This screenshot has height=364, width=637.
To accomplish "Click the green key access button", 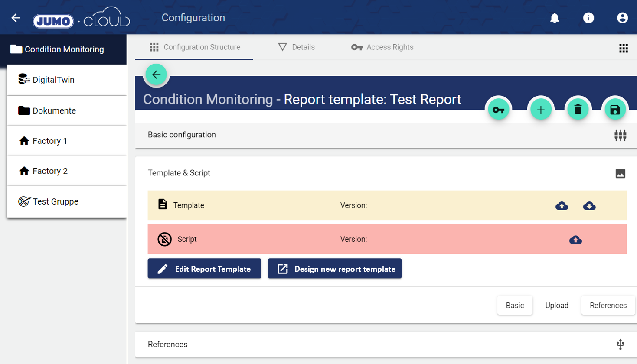I will click(499, 110).
